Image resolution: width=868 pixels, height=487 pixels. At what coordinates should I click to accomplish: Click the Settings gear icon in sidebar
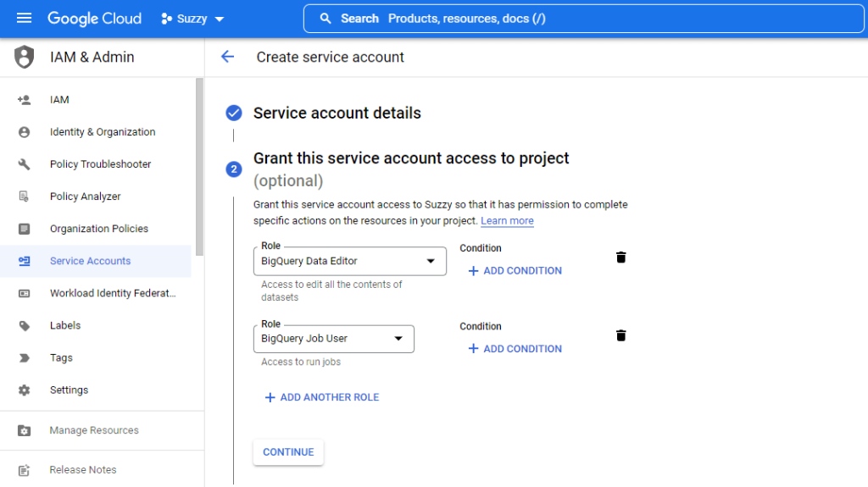(24, 390)
